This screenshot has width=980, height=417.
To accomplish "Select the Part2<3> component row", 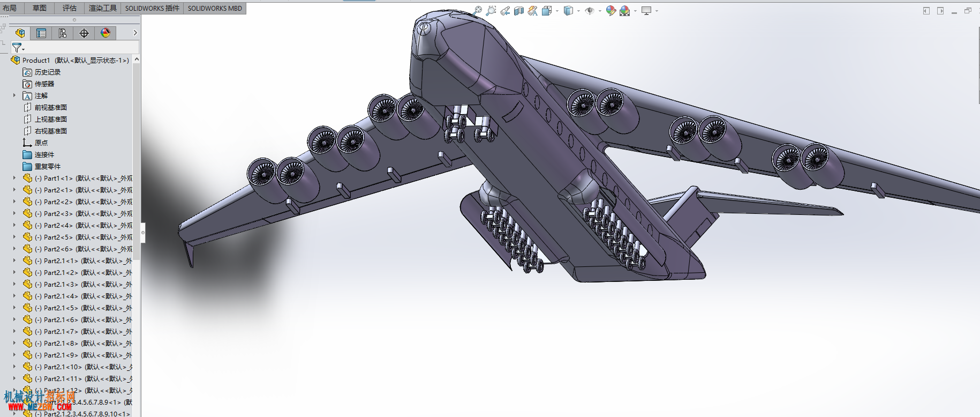I will pyautogui.click(x=78, y=213).
